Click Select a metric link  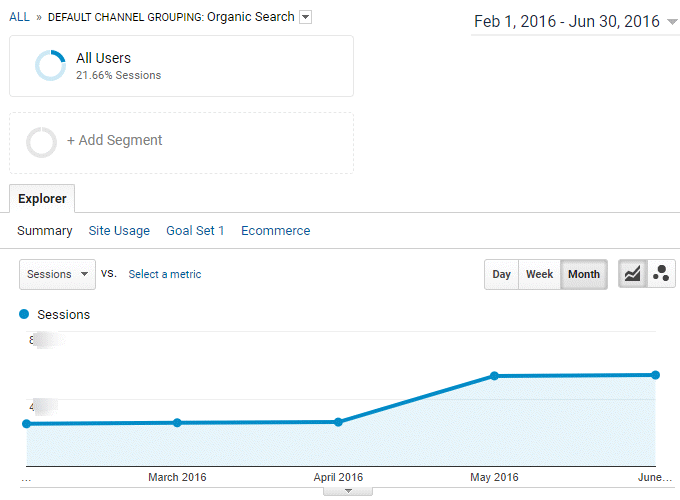click(165, 274)
